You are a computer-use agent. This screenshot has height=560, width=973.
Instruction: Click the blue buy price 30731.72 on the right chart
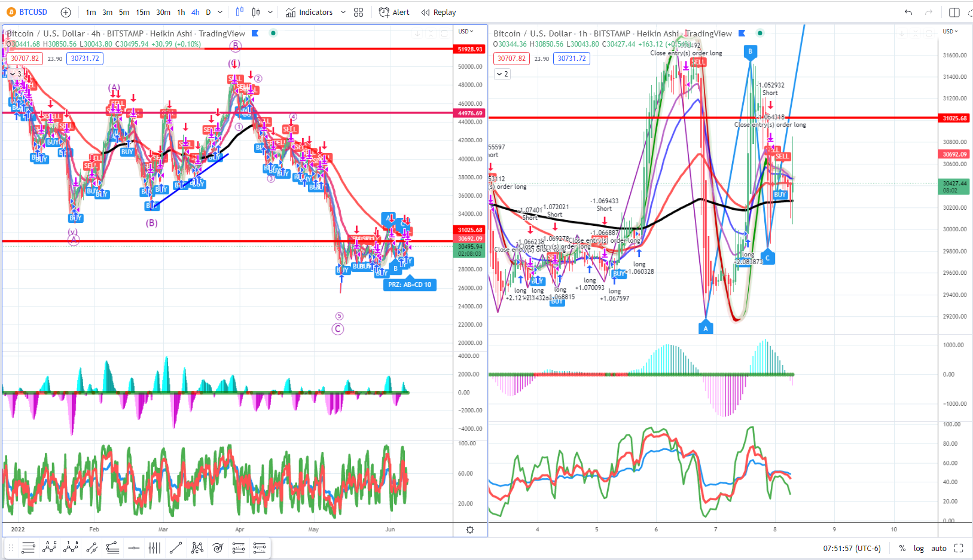coord(572,59)
